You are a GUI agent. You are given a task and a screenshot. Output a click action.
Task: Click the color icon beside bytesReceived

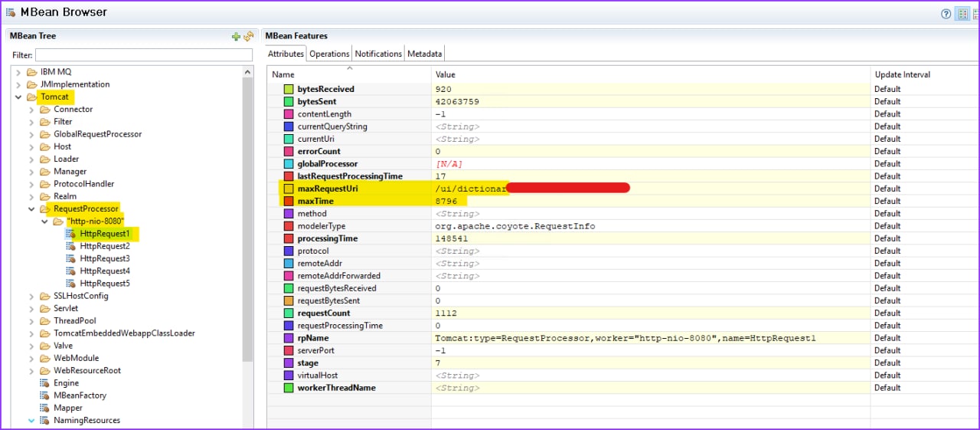click(x=289, y=89)
